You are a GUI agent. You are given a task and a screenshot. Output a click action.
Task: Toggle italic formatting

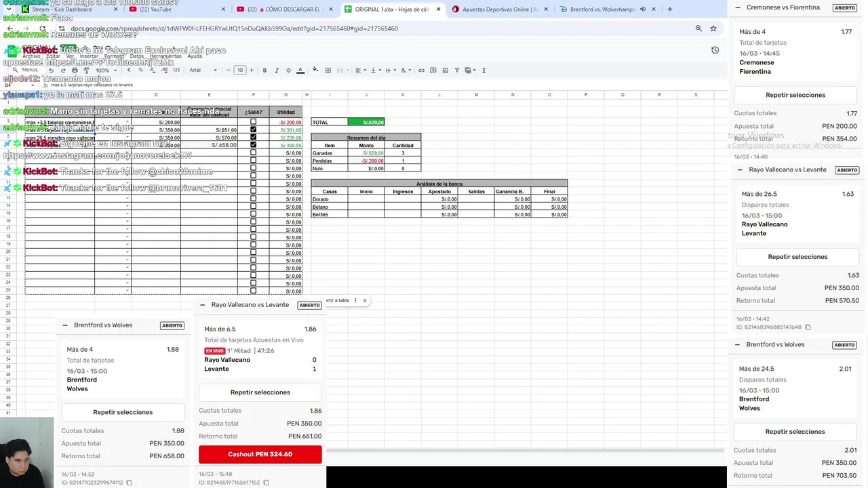pos(277,70)
